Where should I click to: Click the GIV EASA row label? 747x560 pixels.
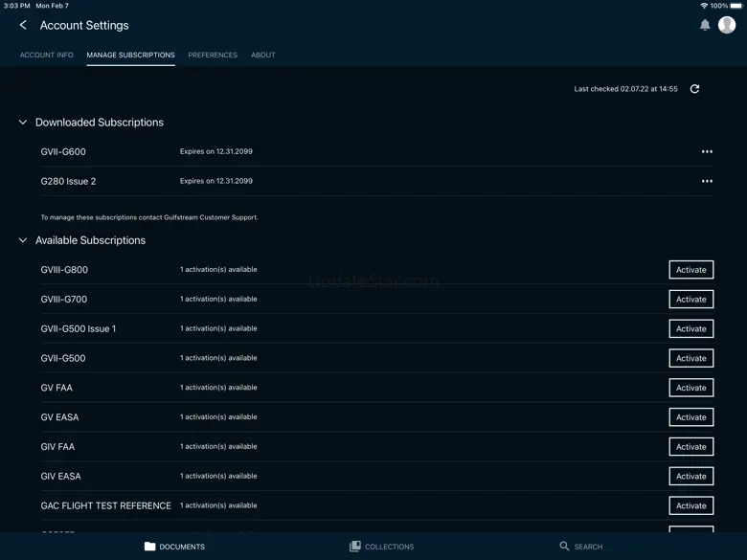pos(60,477)
